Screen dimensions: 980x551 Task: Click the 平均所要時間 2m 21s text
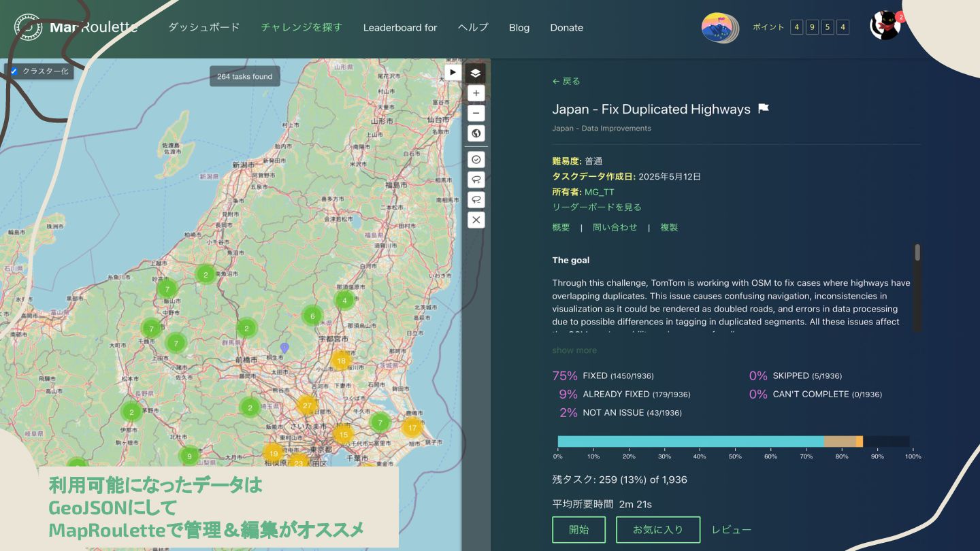click(602, 504)
